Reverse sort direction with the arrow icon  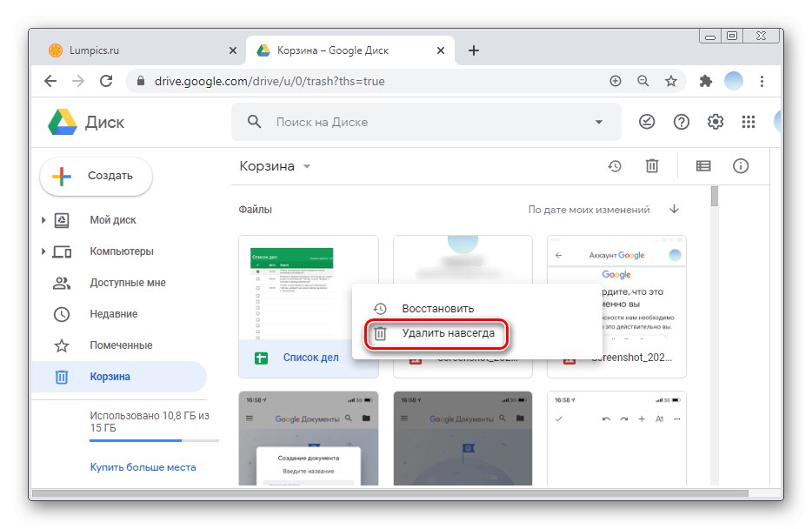[674, 209]
